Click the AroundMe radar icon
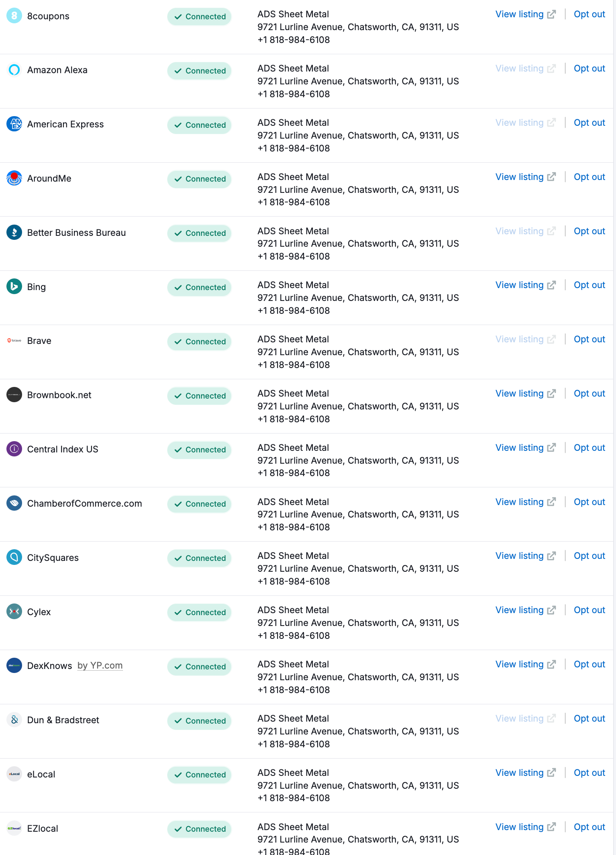The width and height of the screenshot is (616, 855). coord(14,178)
